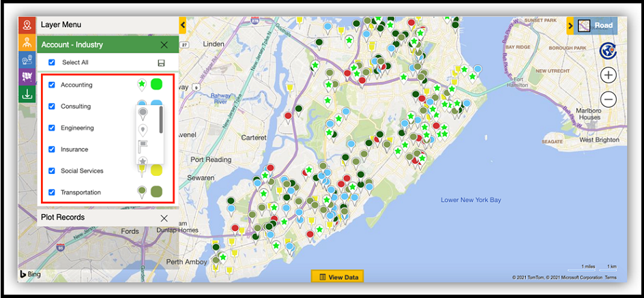
Task: Choose the flag pin shape option
Action: [143, 145]
